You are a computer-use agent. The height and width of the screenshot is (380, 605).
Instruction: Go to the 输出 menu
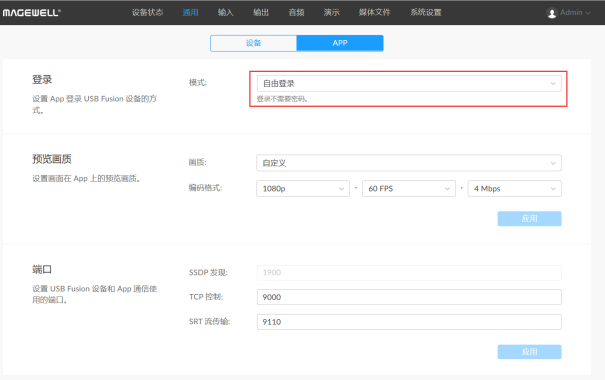click(x=261, y=12)
